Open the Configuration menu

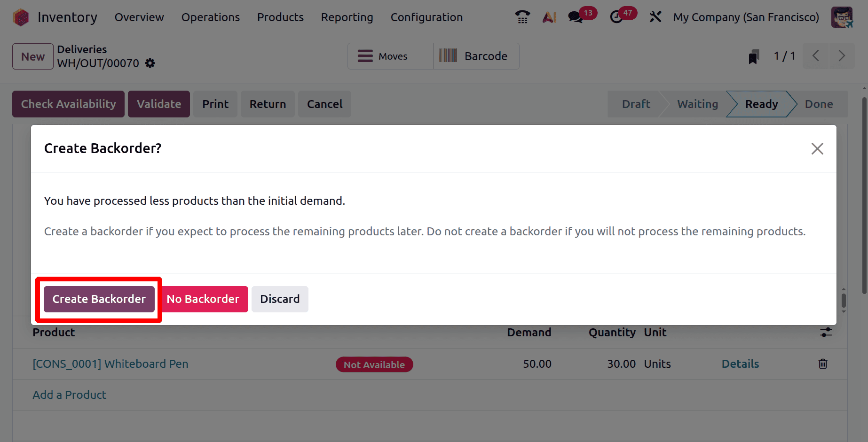coord(426,17)
